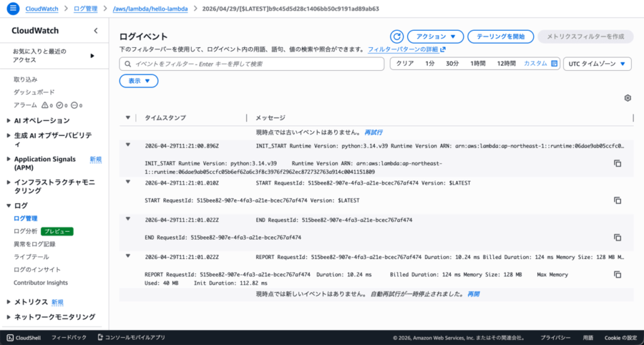
Task: Open the console mobile app link
Action: coord(131,337)
